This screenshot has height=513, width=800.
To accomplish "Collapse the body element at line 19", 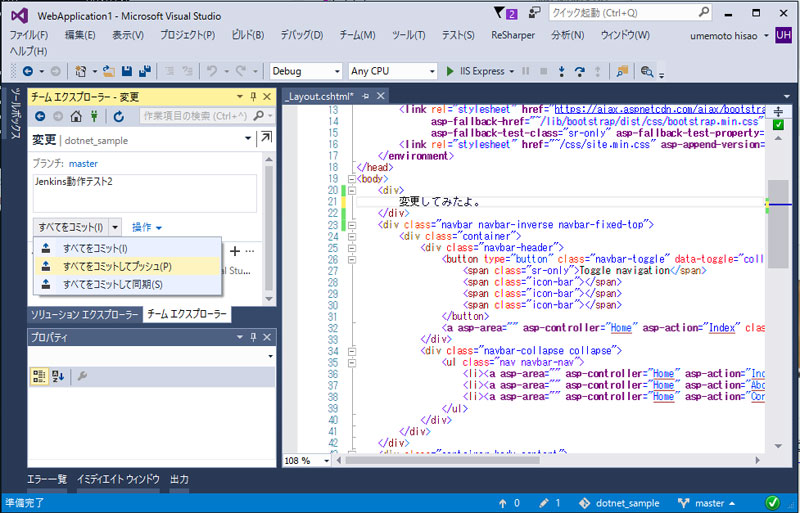I will pos(352,179).
